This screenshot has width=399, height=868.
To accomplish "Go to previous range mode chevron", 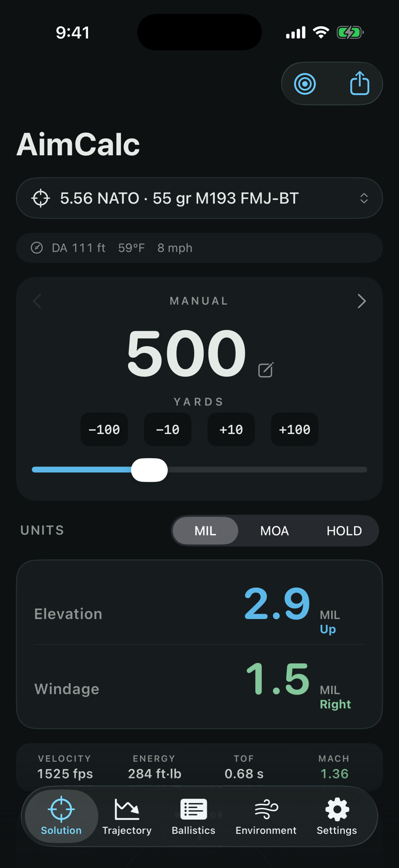I will click(x=37, y=301).
